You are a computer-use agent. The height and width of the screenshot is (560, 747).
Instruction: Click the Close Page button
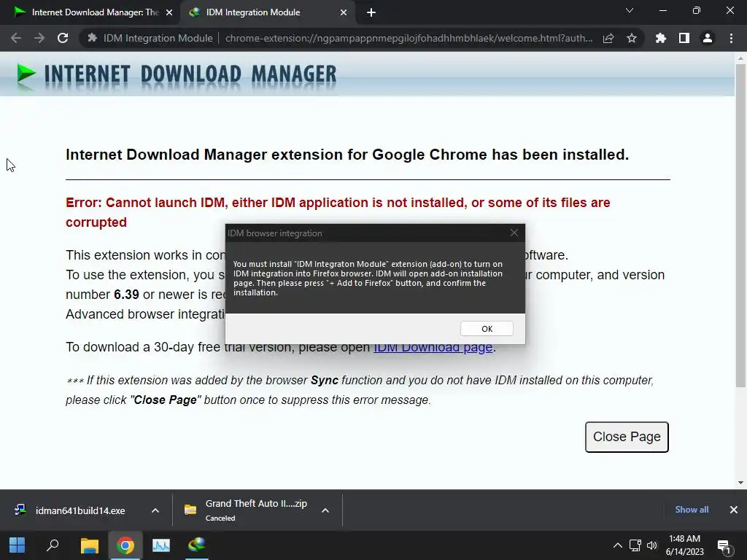(x=627, y=437)
